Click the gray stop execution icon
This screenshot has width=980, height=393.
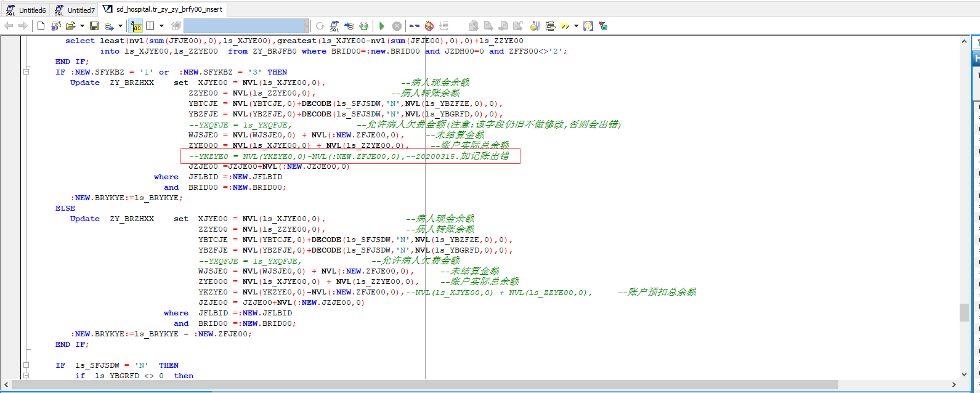(x=397, y=26)
